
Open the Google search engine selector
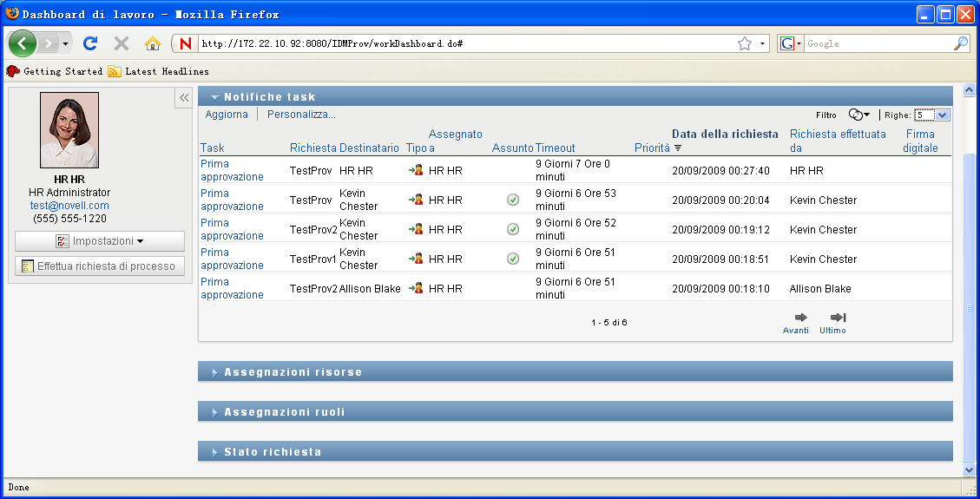[x=791, y=43]
